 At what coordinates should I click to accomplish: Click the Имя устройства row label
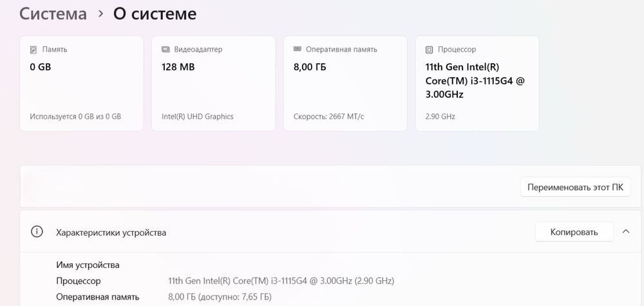point(88,265)
